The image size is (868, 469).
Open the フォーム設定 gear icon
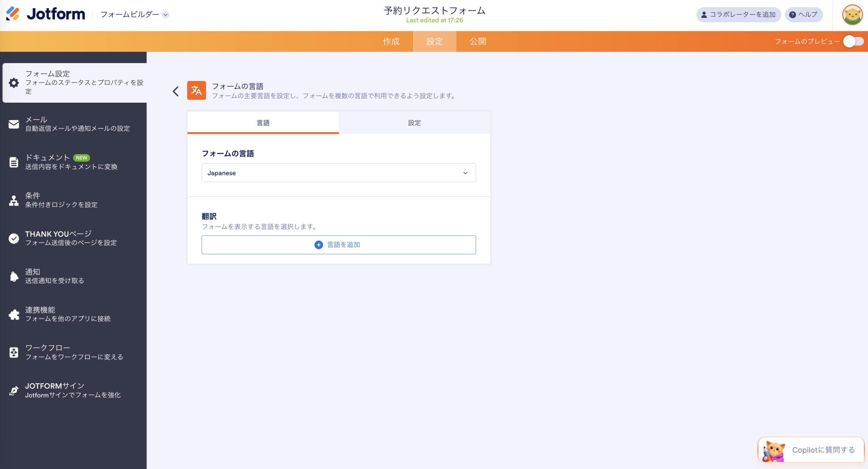tap(14, 82)
